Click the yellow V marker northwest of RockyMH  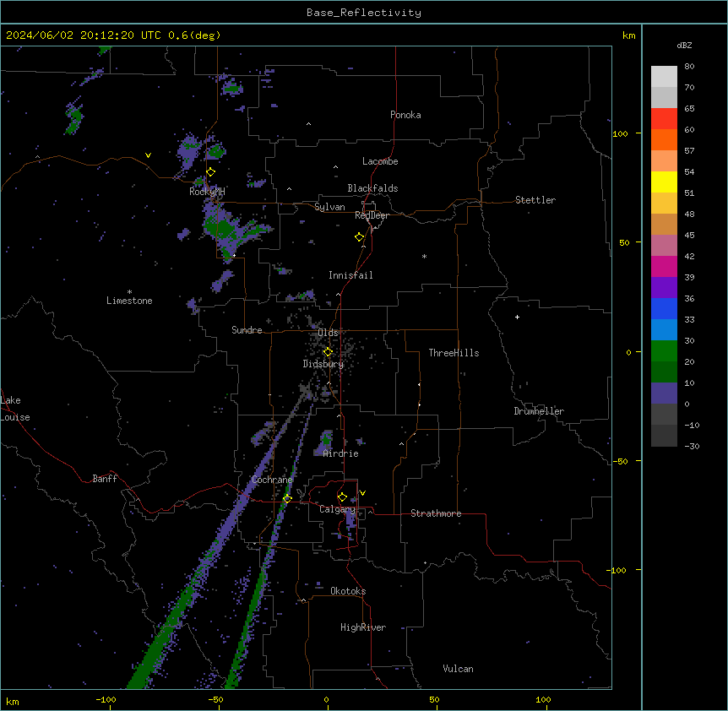[x=148, y=155]
